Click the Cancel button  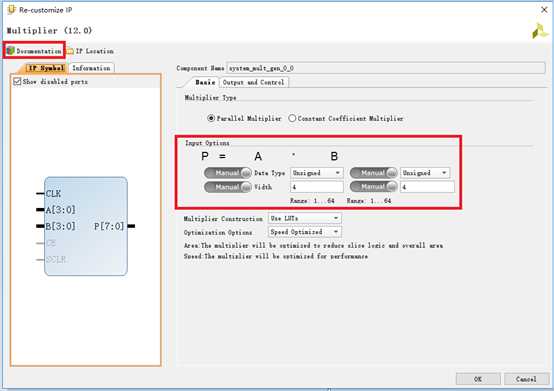click(x=526, y=379)
